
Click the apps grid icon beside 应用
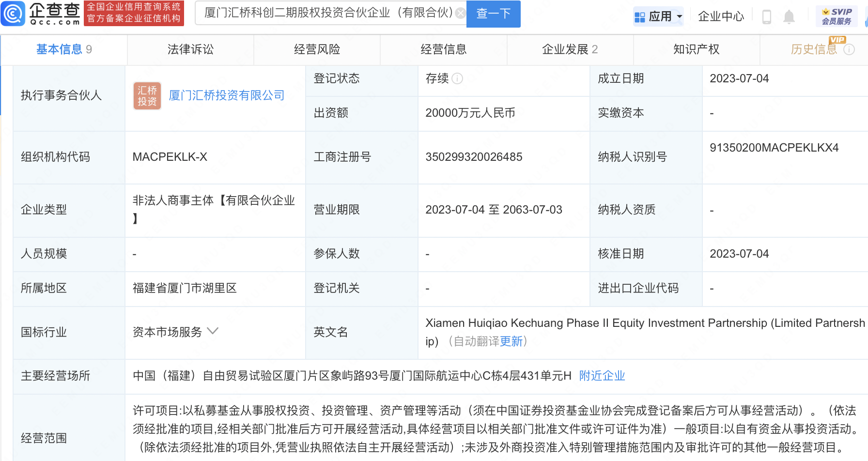(639, 17)
